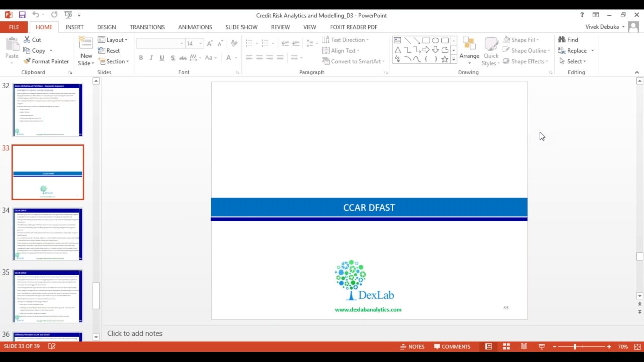This screenshot has height=362, width=644.
Task: Expand the shapes gallery More button
Action: coord(454,59)
